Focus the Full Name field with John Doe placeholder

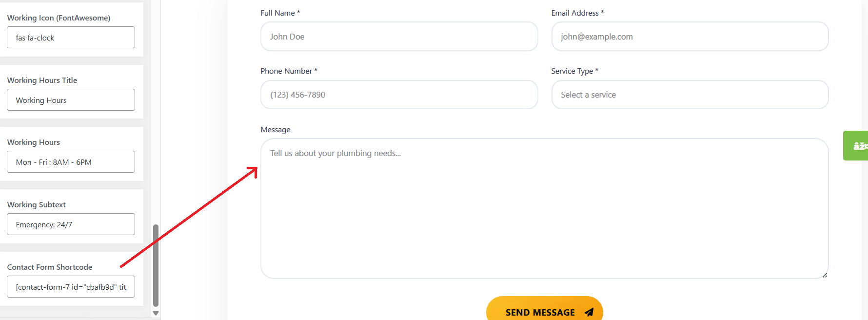[399, 37]
